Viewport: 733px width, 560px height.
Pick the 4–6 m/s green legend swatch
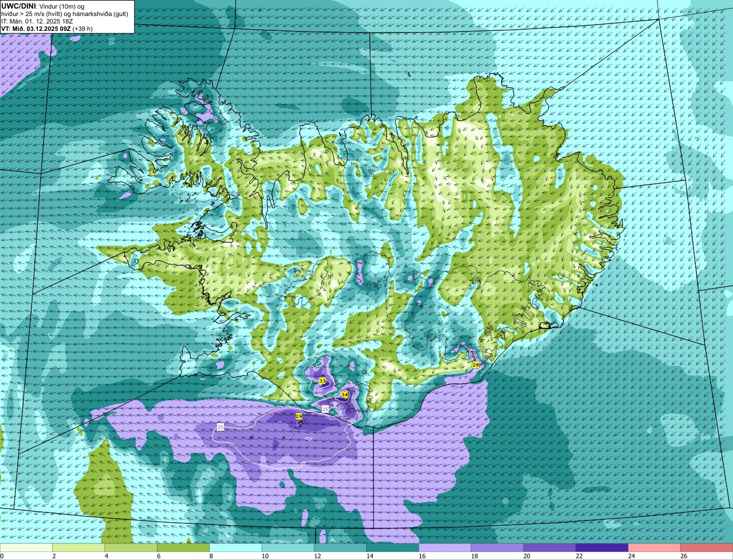tap(131, 547)
